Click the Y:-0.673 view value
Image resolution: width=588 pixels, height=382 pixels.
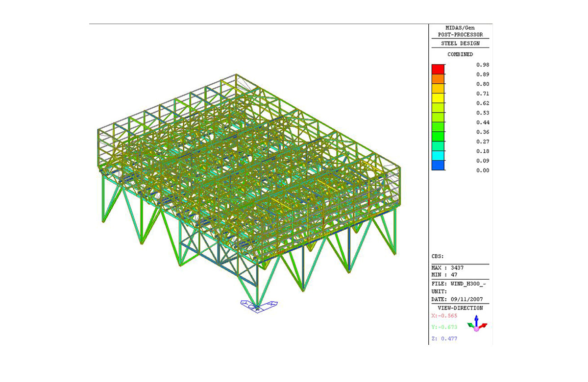pyautogui.click(x=444, y=327)
